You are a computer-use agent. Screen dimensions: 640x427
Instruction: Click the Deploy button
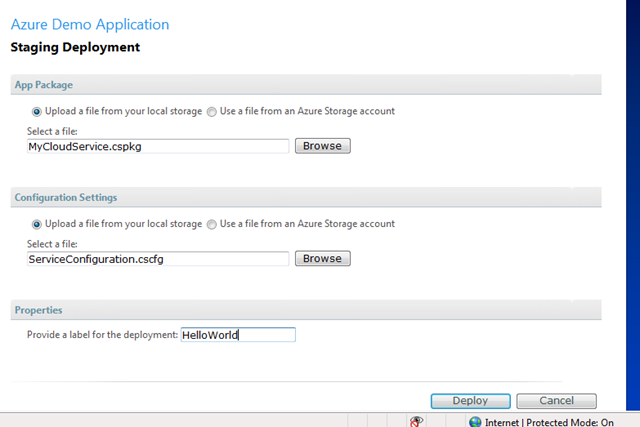[470, 400]
